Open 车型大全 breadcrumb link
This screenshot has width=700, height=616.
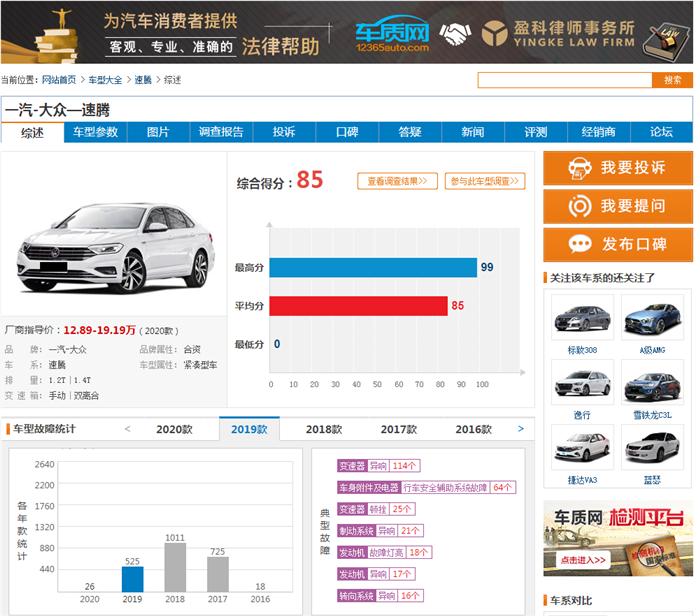pyautogui.click(x=105, y=80)
